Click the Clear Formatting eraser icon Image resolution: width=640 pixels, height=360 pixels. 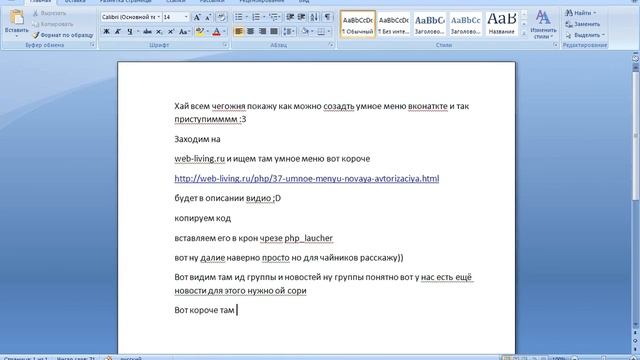click(x=221, y=17)
